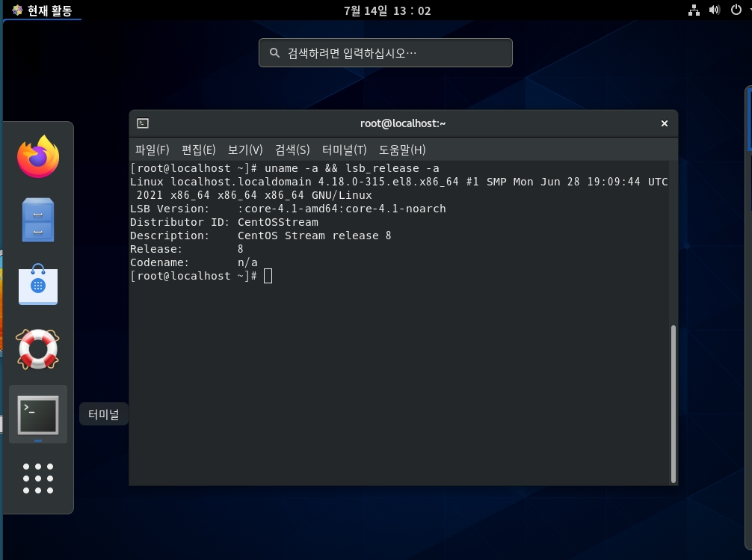Open the 검색(S) menu
752x560 pixels.
[290, 150]
